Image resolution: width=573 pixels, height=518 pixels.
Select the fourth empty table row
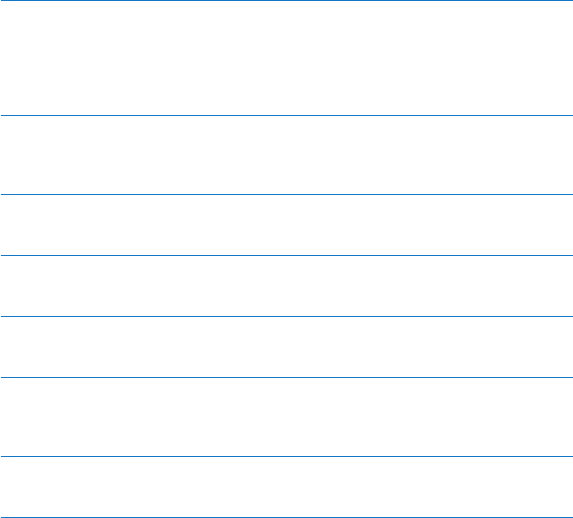pyautogui.click(x=287, y=286)
